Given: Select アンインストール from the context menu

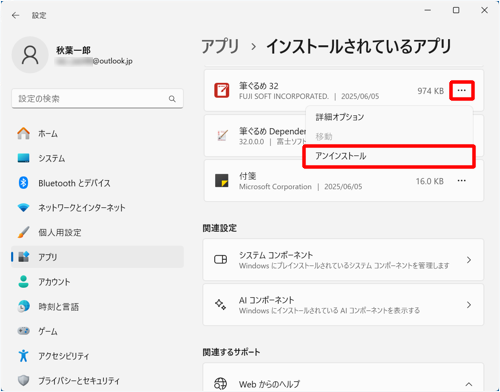Looking at the screenshot, I should tap(389, 156).
